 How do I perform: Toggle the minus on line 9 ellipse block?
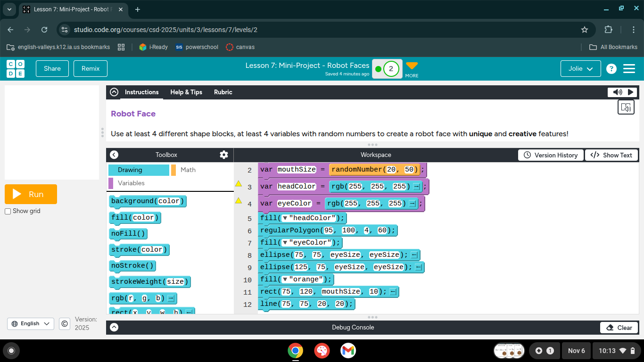pyautogui.click(x=419, y=267)
